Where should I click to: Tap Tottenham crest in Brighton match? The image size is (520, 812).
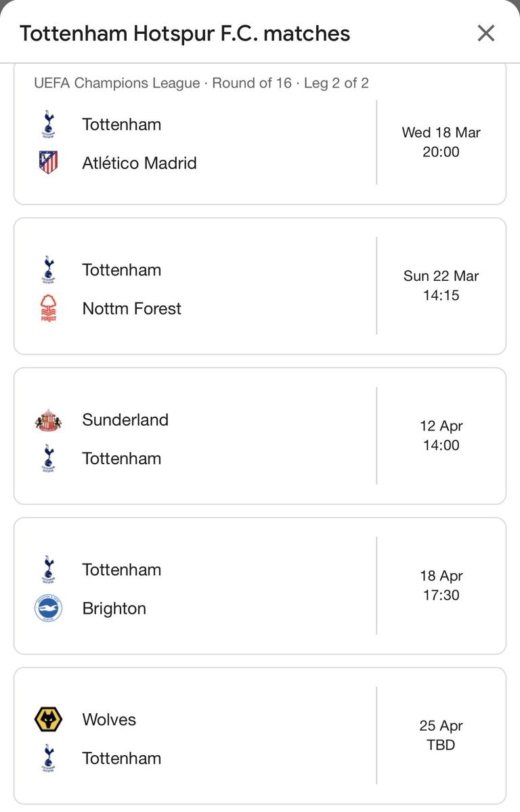coord(48,570)
